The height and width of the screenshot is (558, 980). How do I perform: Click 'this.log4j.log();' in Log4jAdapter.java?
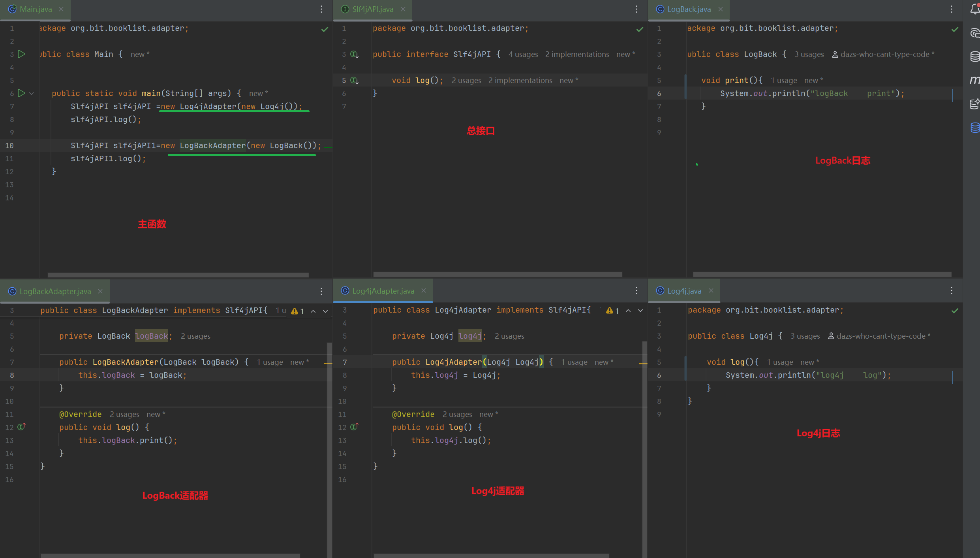[x=451, y=441]
